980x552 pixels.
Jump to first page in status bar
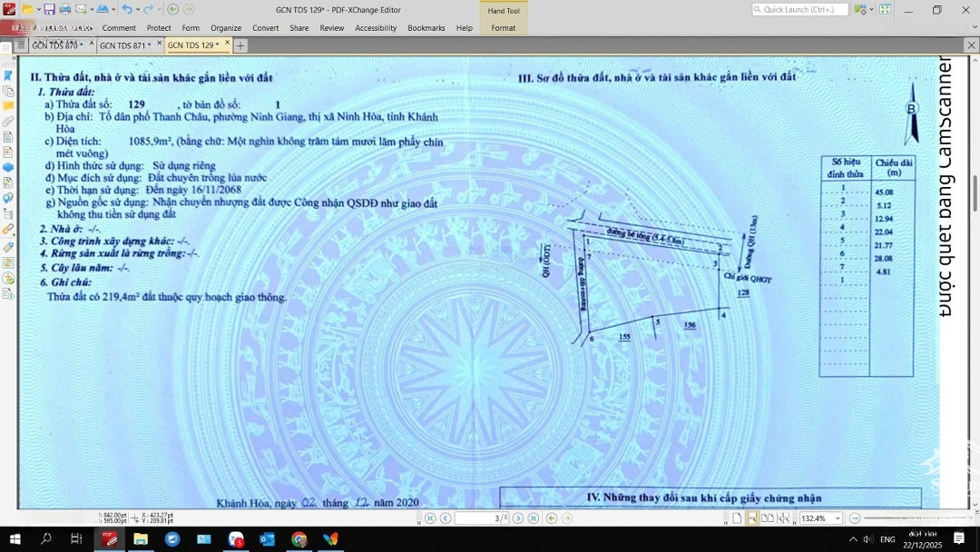(x=430, y=518)
